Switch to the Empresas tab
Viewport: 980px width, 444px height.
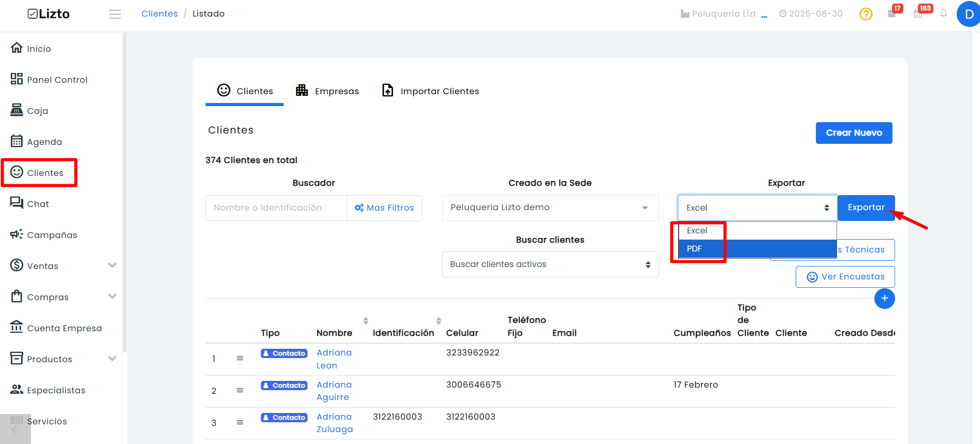(327, 91)
